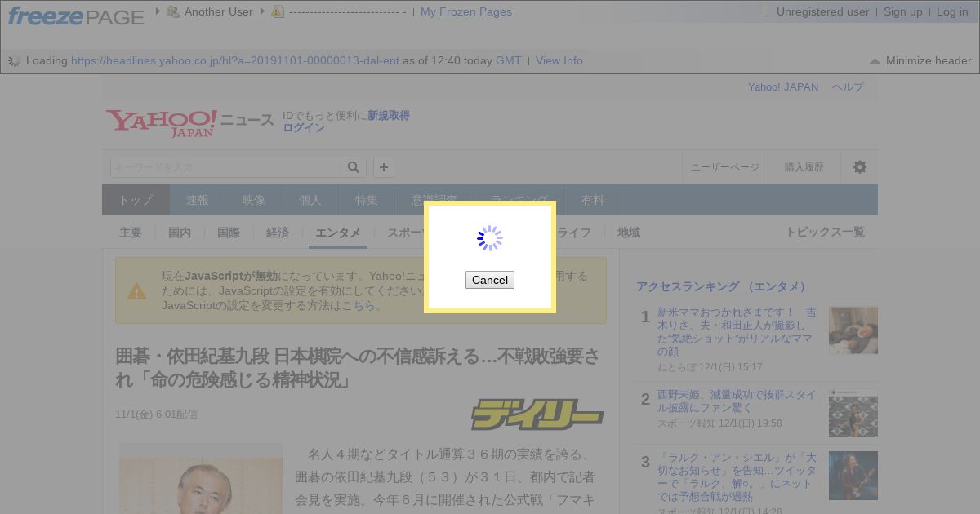The height and width of the screenshot is (514, 980).
Task: Select the 有料 tab
Action: pyautogui.click(x=593, y=200)
